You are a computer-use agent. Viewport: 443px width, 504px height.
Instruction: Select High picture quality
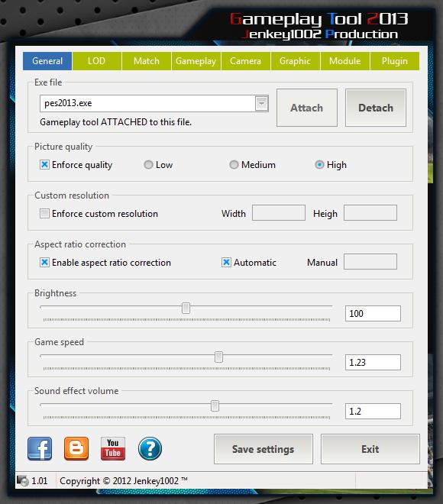pyautogui.click(x=319, y=165)
